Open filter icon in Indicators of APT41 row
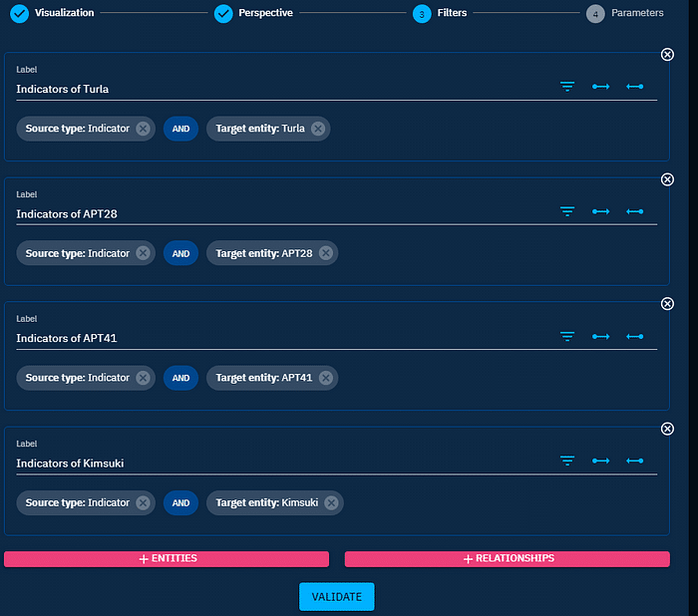The width and height of the screenshot is (698, 616). pos(567,337)
